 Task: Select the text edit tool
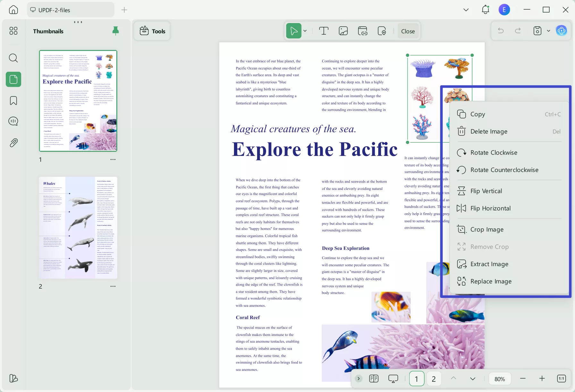(324, 31)
